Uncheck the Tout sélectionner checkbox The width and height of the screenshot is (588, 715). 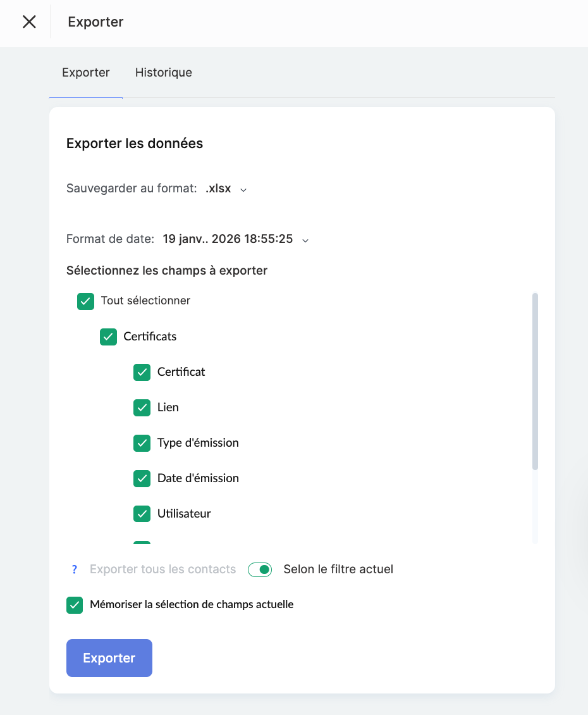(85, 301)
